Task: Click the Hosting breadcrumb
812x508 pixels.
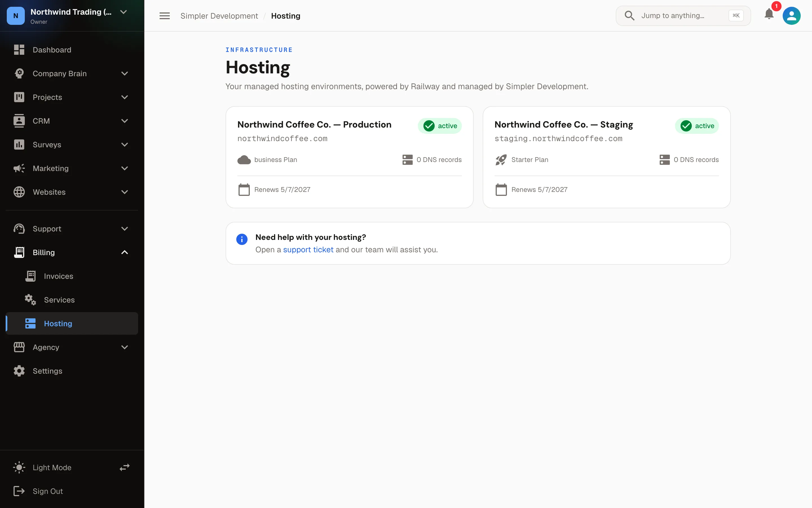Action: tap(286, 16)
